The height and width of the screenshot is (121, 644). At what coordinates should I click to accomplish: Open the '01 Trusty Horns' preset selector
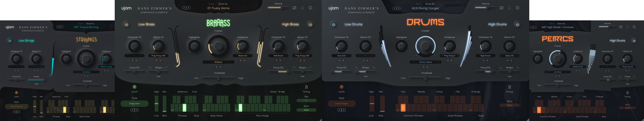(218, 8)
